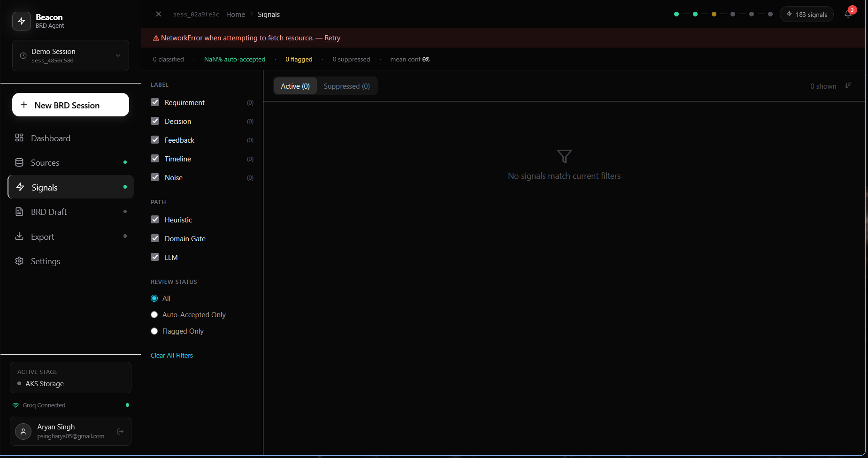Open the Export section
Screen dimensions: 868x458
click(x=43, y=237)
